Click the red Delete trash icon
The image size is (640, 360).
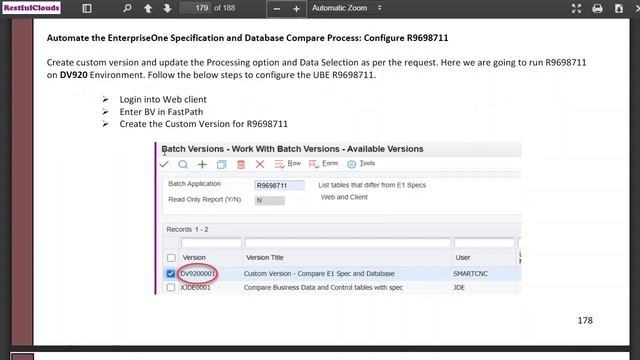point(241,164)
